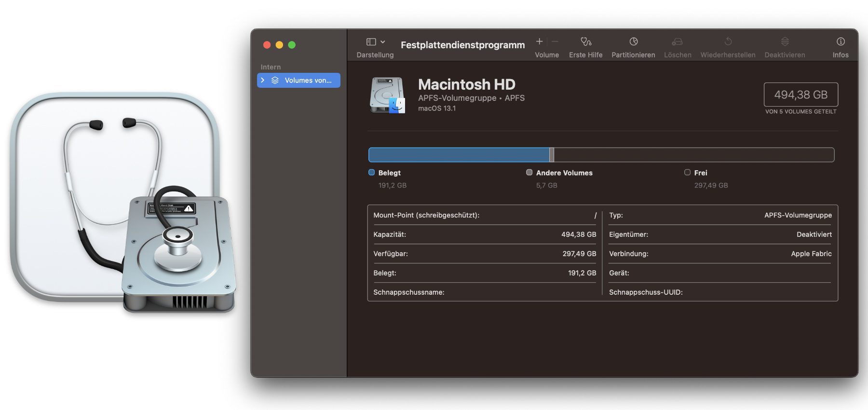Click the blue Belegt legend swatch
The image size is (868, 410).
(371, 173)
